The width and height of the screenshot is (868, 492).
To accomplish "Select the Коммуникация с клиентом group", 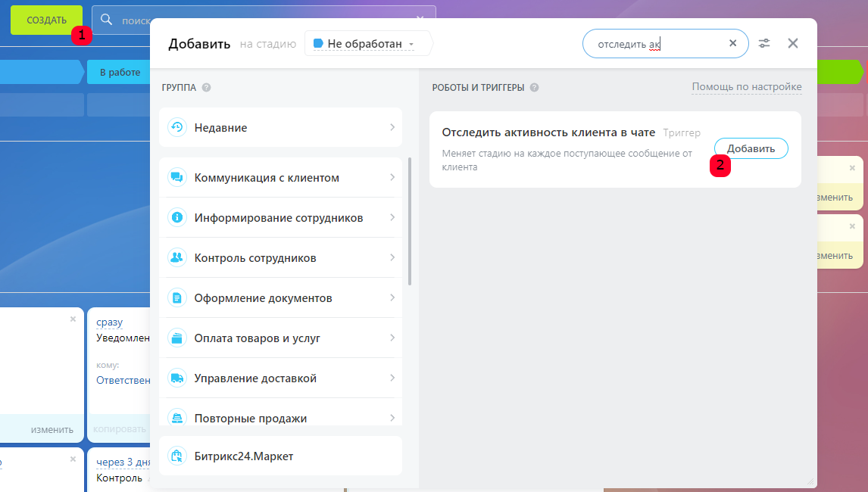I will 267,178.
